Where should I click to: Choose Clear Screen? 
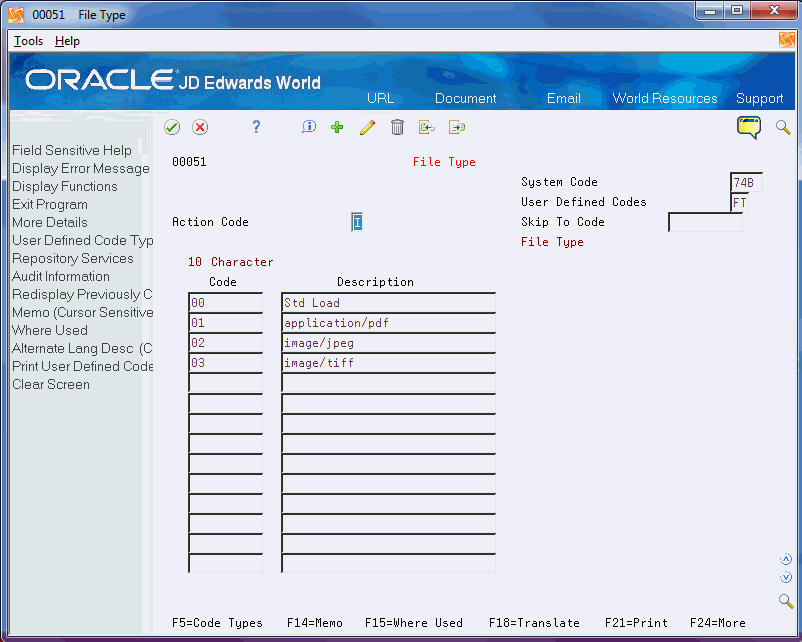51,384
